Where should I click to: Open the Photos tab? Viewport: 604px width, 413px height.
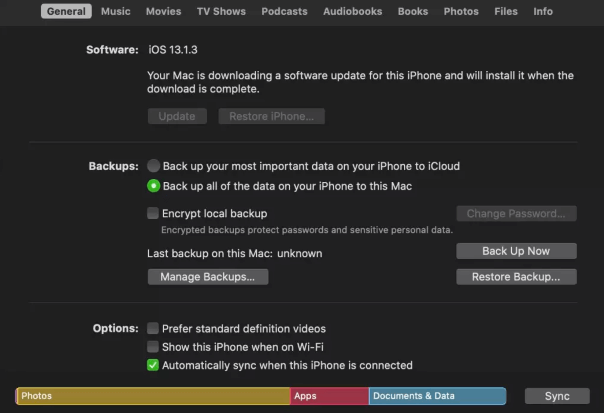[461, 11]
